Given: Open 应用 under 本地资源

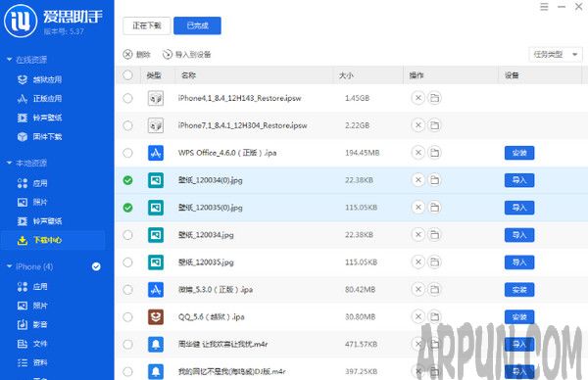Looking at the screenshot, I should pos(32,183).
